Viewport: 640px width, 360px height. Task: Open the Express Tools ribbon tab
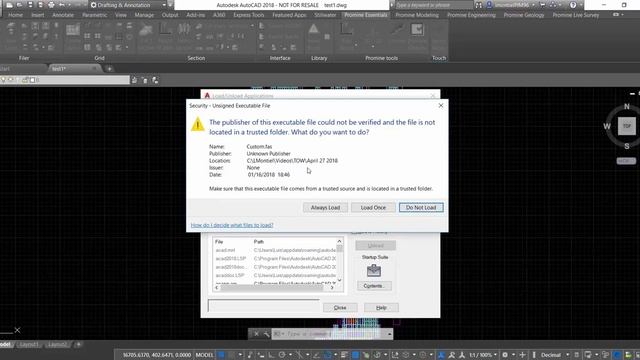click(x=249, y=15)
